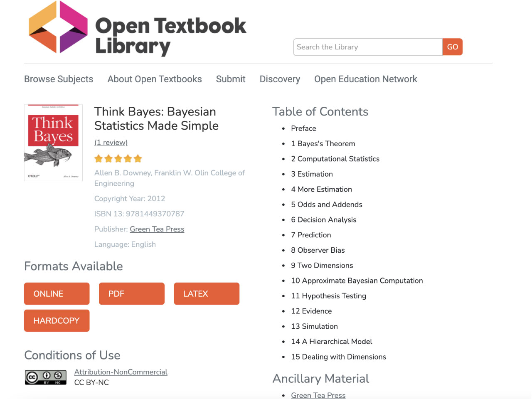The height and width of the screenshot is (399, 532).
Task: Click the book title Think Bayes heading
Action: coord(156,118)
